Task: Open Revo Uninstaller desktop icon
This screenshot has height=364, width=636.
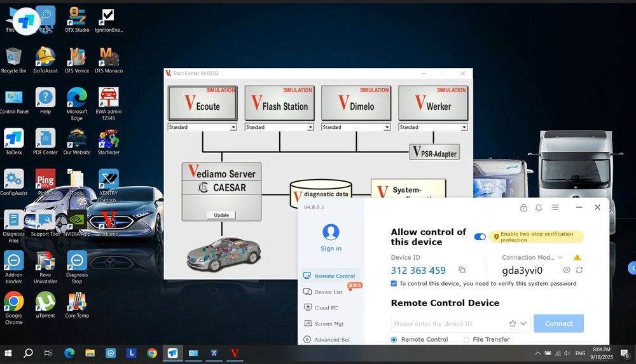Action: [x=45, y=267]
